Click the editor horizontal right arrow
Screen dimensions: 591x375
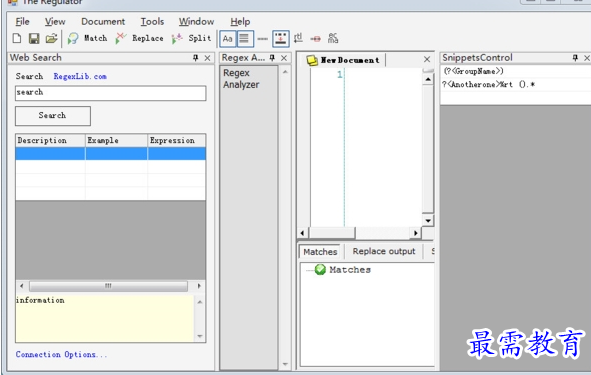click(x=415, y=233)
